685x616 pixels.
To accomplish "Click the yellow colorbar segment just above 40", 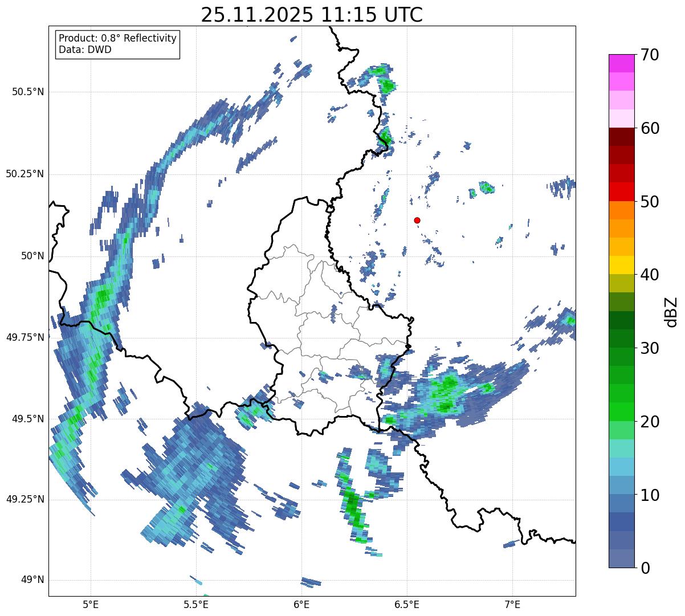I will 621,265.
